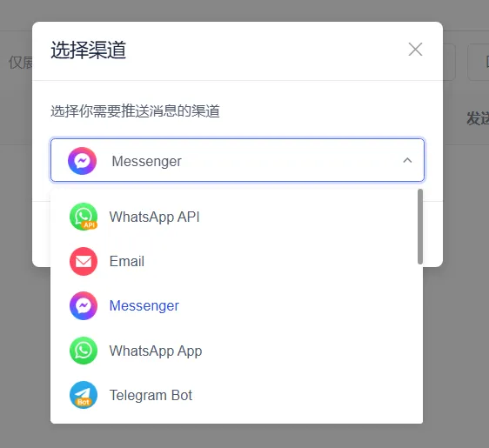Click the partly hidden 仅展 text on the left
Screen dimensions: 489x448
[20, 63]
